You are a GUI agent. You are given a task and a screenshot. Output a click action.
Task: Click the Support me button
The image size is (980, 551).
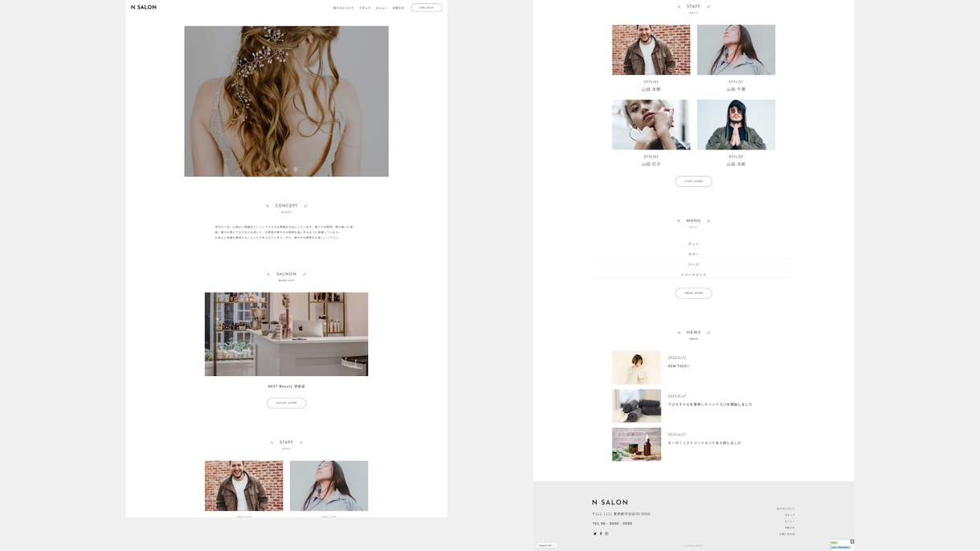[x=546, y=545]
